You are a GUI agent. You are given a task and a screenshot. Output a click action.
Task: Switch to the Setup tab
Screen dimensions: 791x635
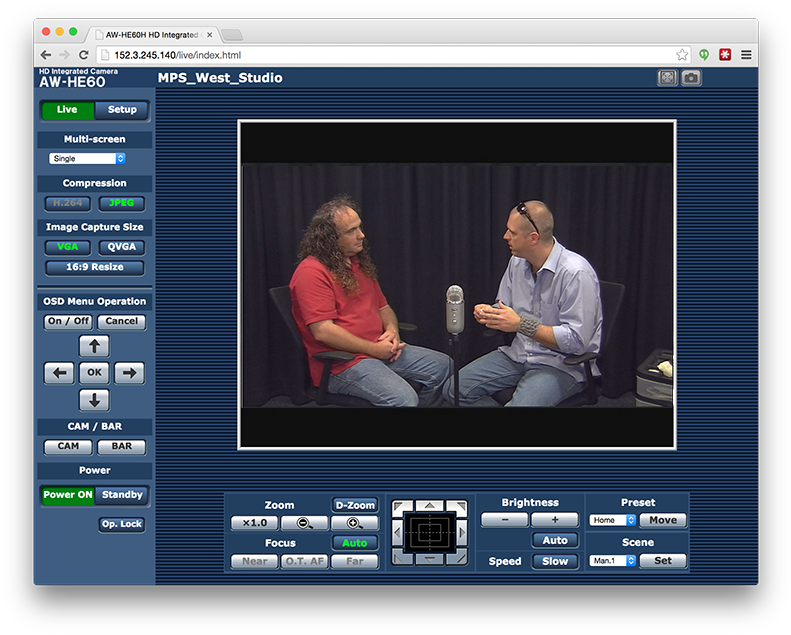(x=122, y=110)
